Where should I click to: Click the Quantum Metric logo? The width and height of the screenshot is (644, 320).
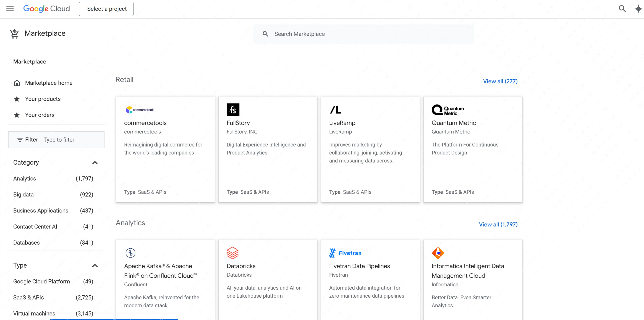448,110
